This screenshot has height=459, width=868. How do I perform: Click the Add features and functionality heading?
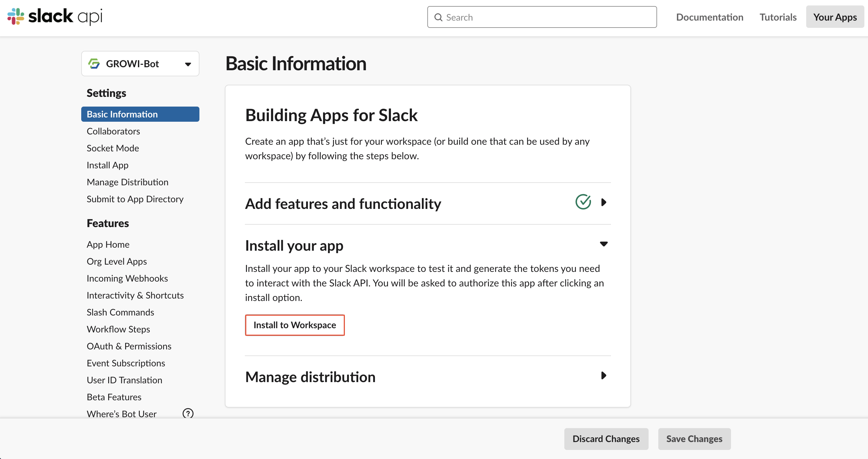tap(343, 204)
